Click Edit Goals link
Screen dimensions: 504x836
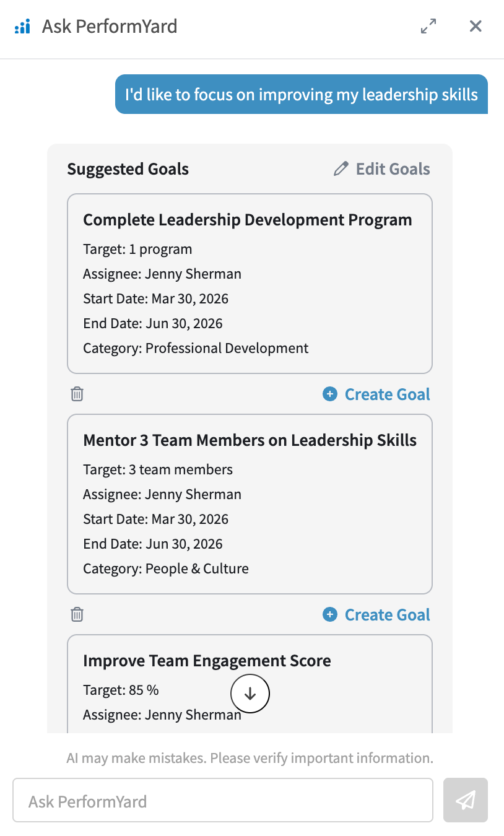[381, 169]
